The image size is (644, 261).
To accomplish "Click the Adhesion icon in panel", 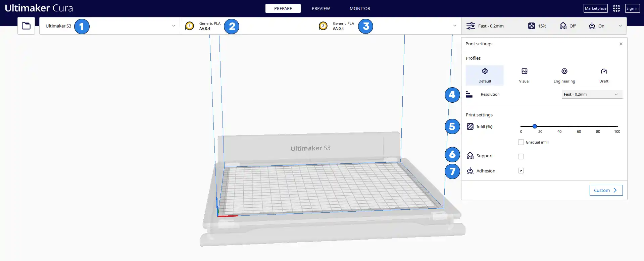I will [470, 171].
